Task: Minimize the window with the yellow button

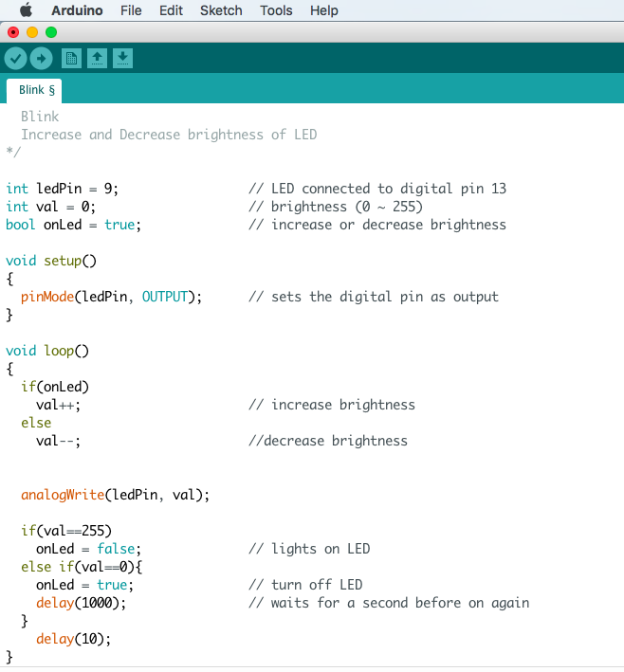Action: click(32, 32)
